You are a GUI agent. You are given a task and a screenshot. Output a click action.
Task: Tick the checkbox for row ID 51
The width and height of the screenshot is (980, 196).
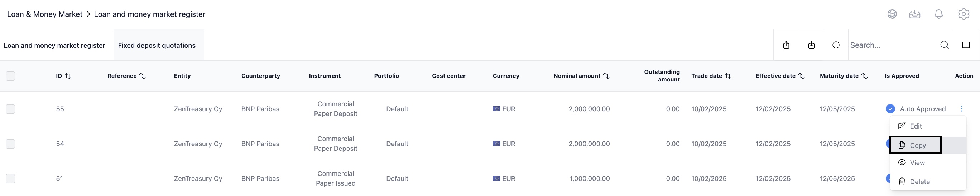tap(11, 178)
